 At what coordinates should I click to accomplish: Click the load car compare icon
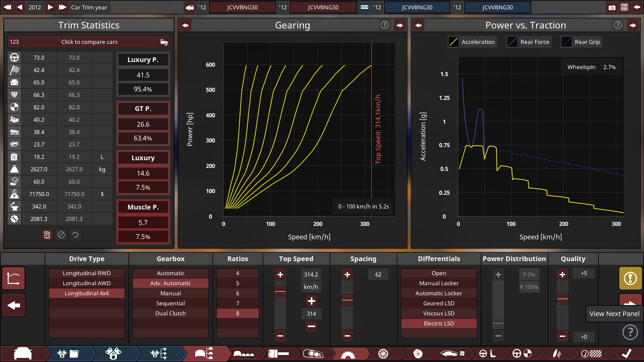(164, 42)
